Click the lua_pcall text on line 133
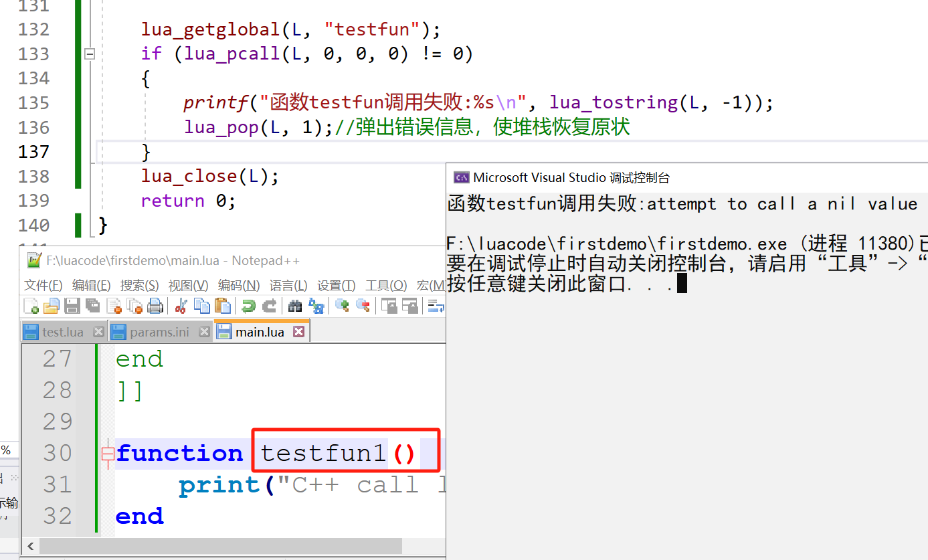This screenshot has width=928, height=560. (x=232, y=54)
